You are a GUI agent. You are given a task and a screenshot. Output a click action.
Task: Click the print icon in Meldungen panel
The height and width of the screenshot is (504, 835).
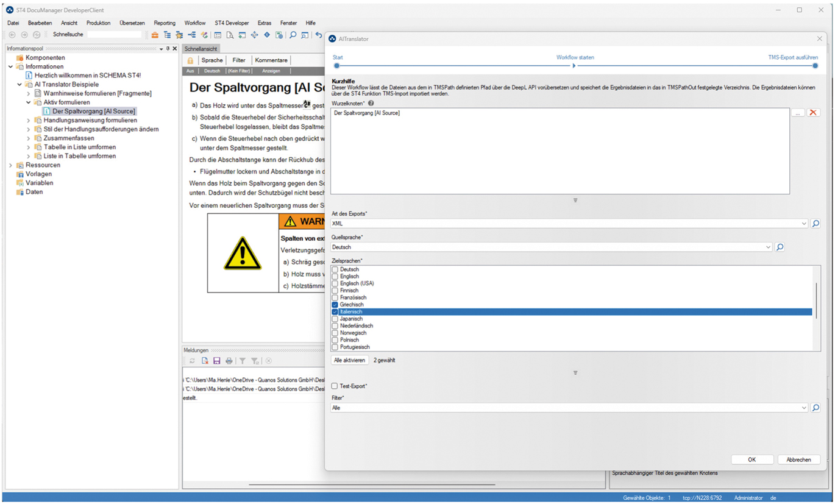229,361
